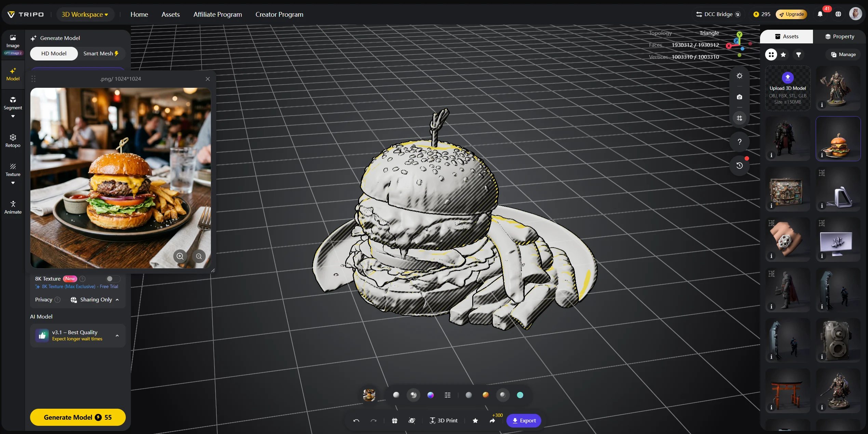Switch assets to grid view

click(771, 55)
